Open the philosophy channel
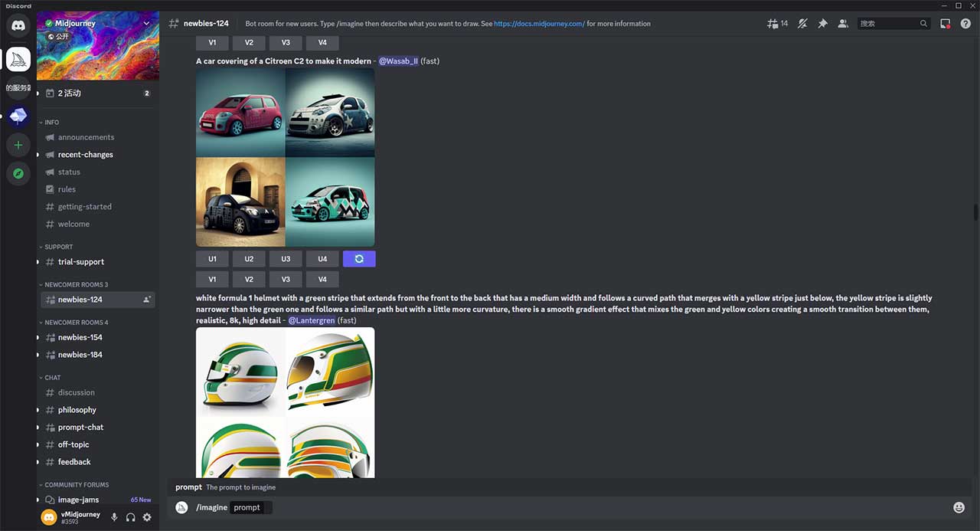Viewport: 980px width, 531px height. (x=98, y=410)
